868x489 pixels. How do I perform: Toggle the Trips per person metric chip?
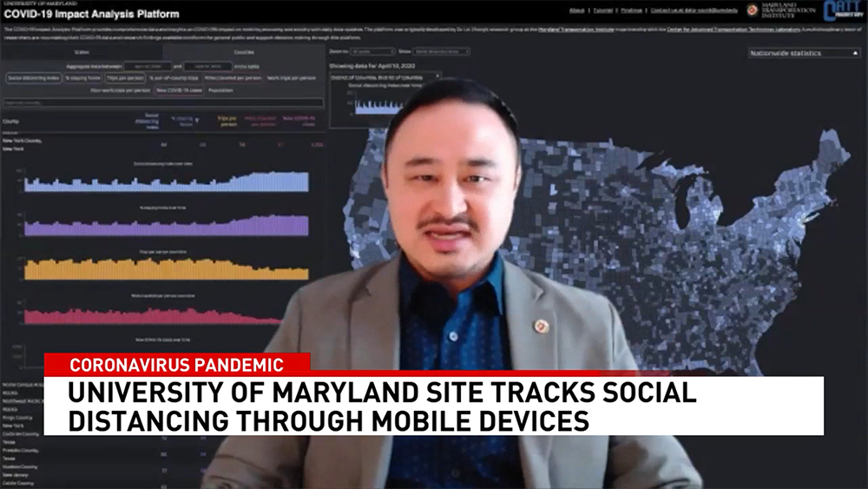[125, 78]
